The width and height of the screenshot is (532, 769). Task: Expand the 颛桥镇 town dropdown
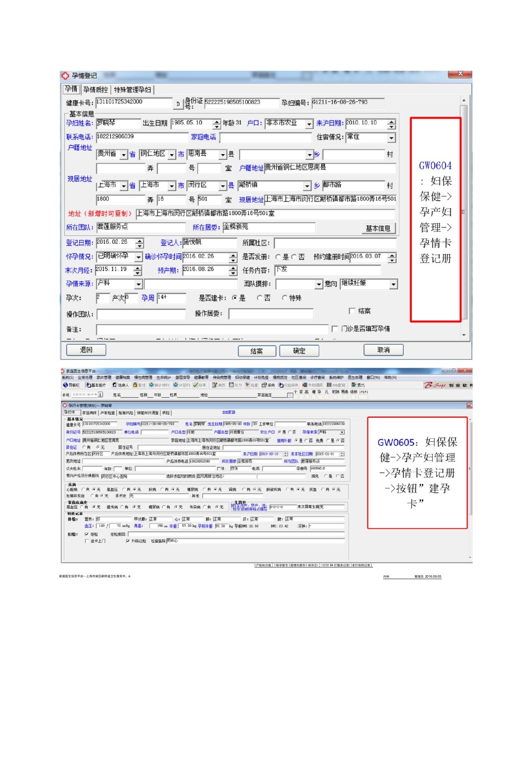pyautogui.click(x=308, y=186)
